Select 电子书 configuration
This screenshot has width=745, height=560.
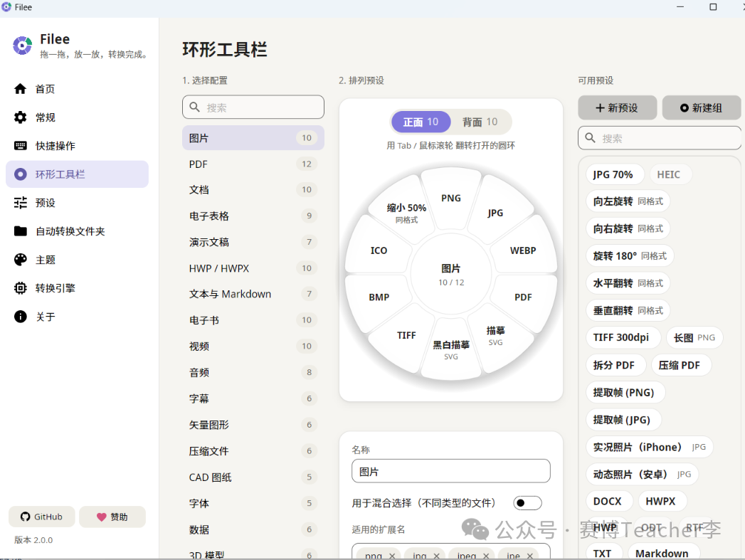tap(253, 320)
